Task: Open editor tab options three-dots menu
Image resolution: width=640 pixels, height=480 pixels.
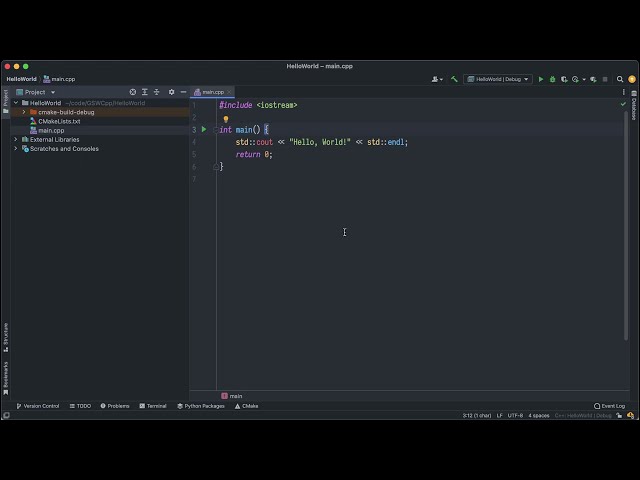Action: [623, 92]
